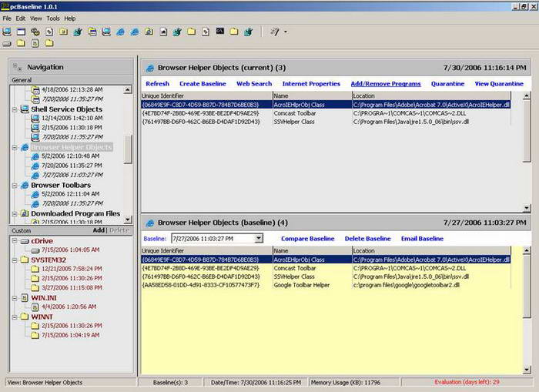This screenshot has width=539, height=392.
Task: Collapse the cDrive custom node
Action: pos(15,241)
